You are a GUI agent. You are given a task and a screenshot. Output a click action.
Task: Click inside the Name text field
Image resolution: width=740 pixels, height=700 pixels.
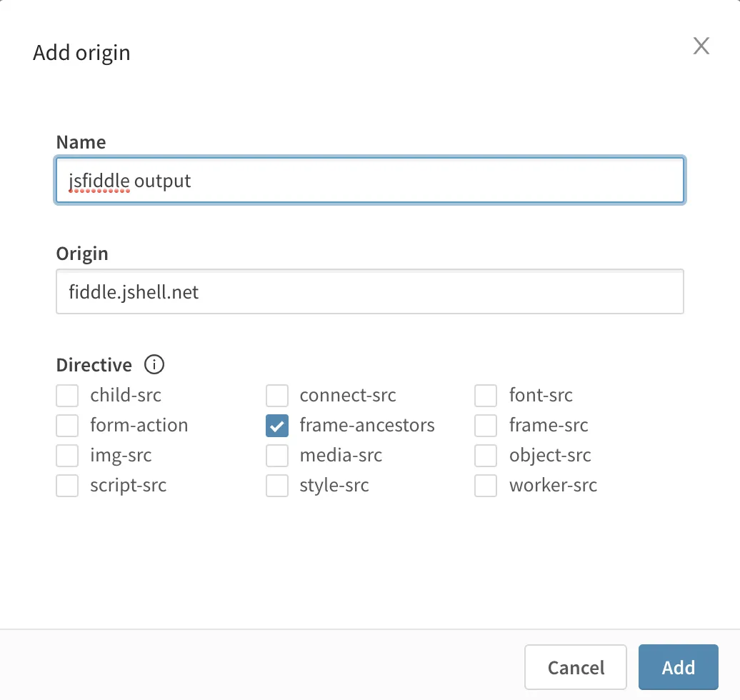pos(370,180)
